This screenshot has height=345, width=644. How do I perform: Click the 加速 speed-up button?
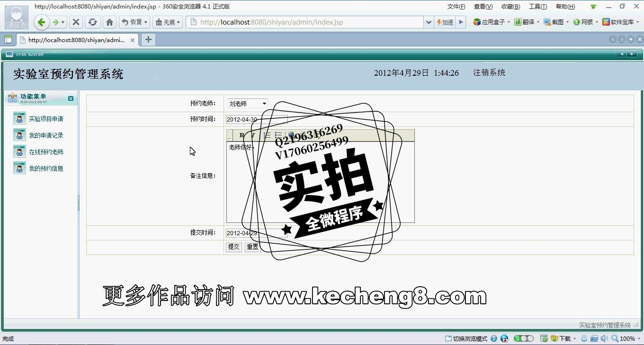coord(445,22)
